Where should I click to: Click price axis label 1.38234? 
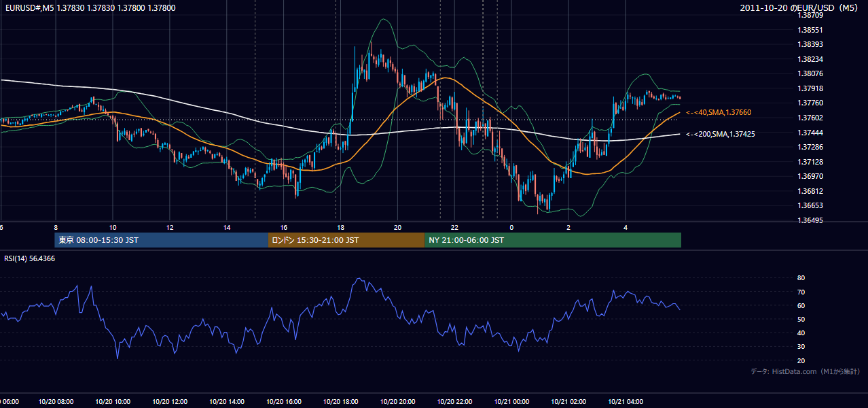[x=811, y=59]
